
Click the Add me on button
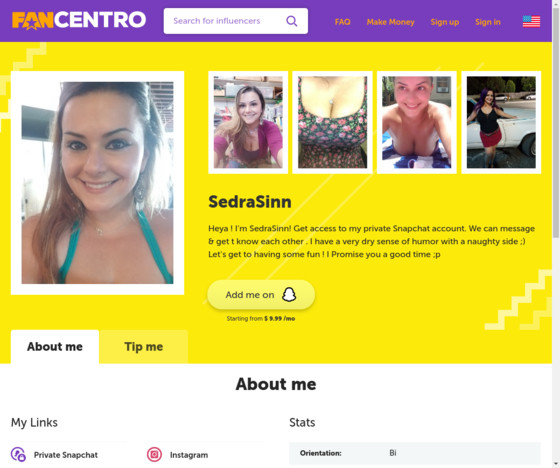[x=261, y=295]
